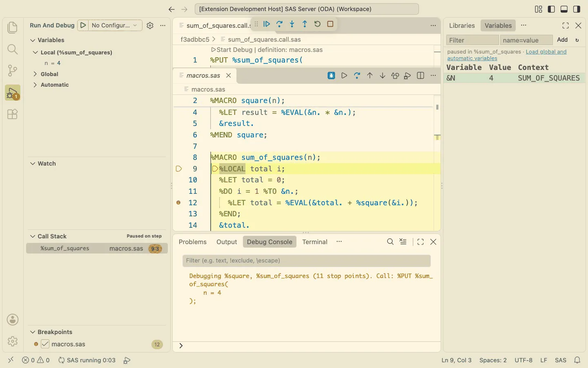This screenshot has height=368, width=588.
Task: Open the Terminal tab
Action: [x=315, y=242]
